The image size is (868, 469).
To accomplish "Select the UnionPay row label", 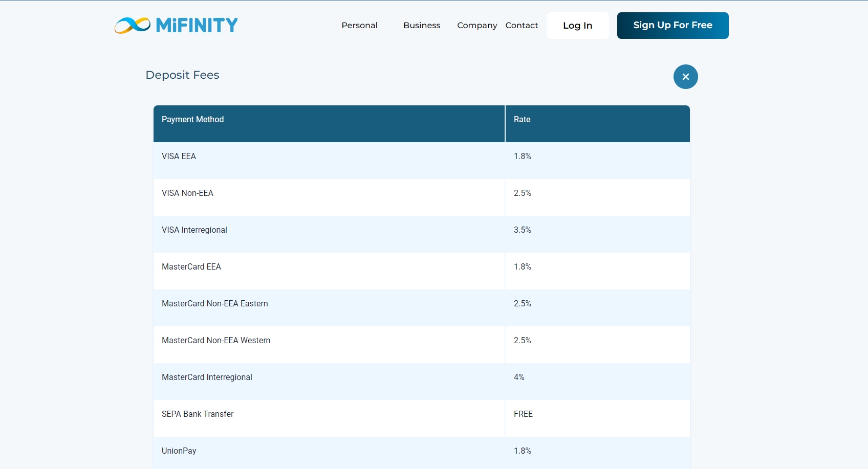I will (179, 451).
